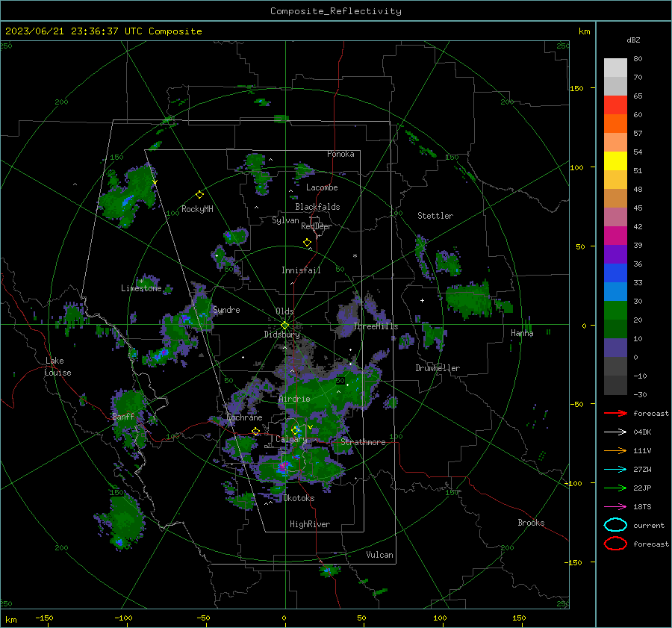This screenshot has height=628, width=672.
Task: Select the yellow diamond marker above Calgary
Action: pos(295,430)
